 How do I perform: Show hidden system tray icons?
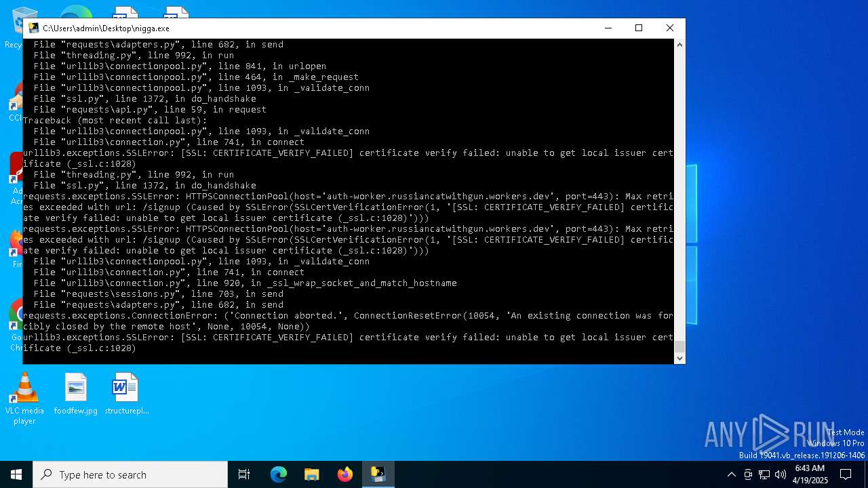tap(731, 474)
